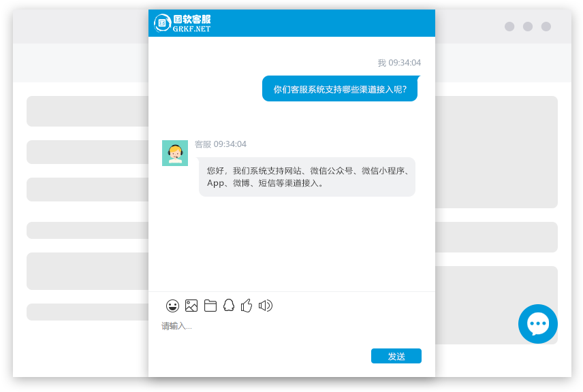Select the agent's gray reply bubble
The height and width of the screenshot is (392, 583).
[x=306, y=177]
